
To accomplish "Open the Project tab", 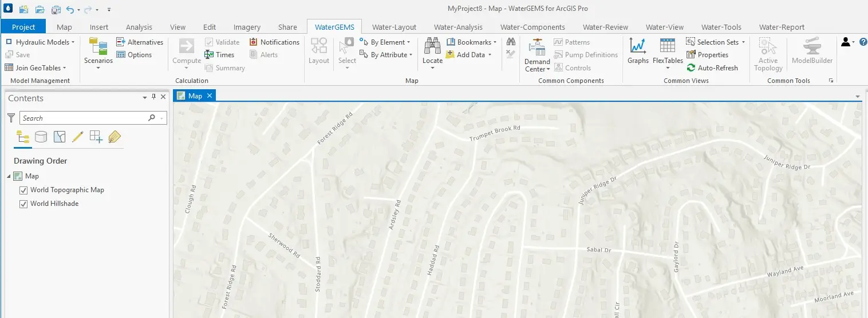I will [x=23, y=27].
